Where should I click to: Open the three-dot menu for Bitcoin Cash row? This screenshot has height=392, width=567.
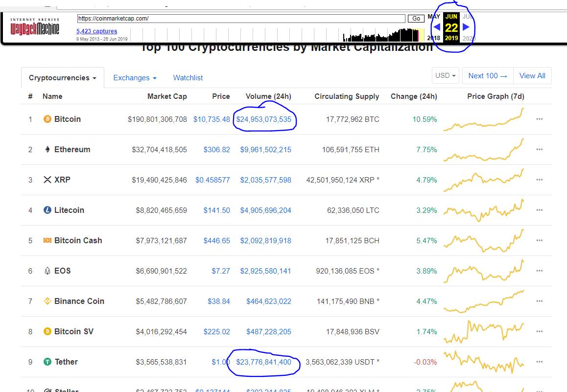(x=540, y=240)
